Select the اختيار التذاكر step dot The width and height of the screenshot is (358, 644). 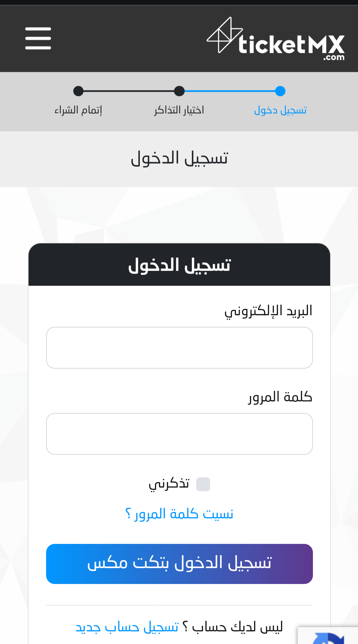coord(179,91)
